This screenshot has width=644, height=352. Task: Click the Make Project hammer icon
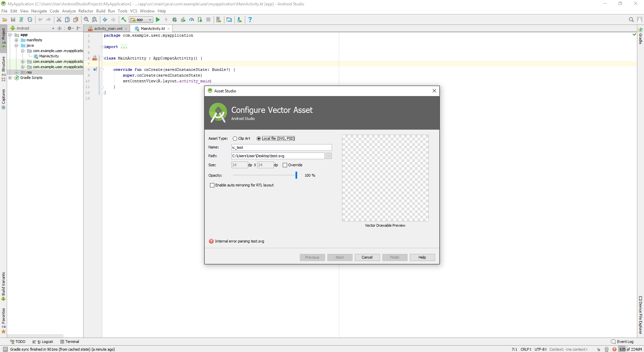coord(124,20)
